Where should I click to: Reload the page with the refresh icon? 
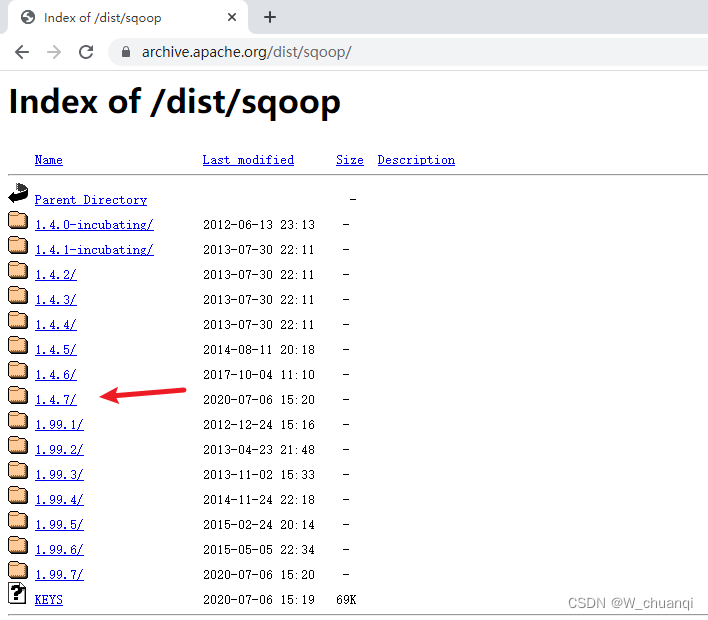coord(86,52)
